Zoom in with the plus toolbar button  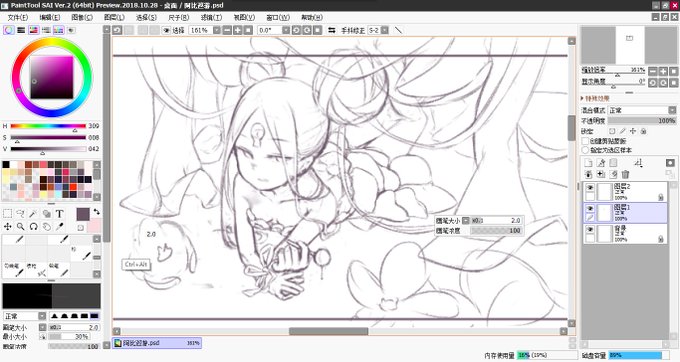(238, 30)
